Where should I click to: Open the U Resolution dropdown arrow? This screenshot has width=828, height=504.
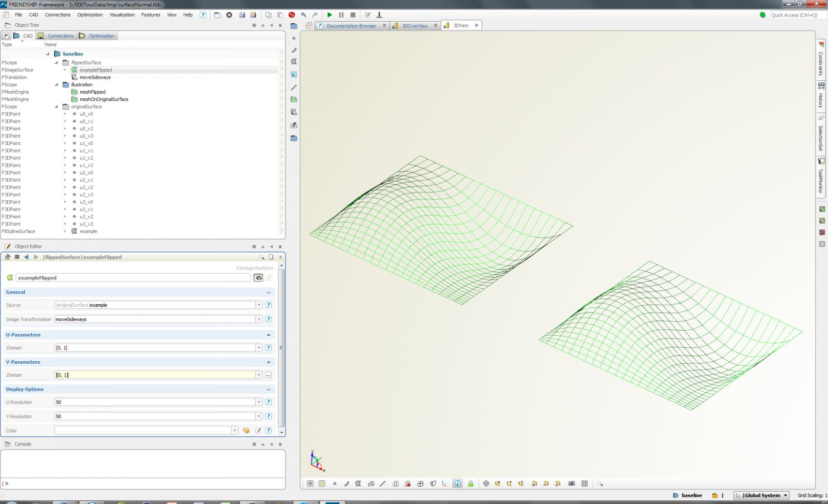[x=259, y=402]
